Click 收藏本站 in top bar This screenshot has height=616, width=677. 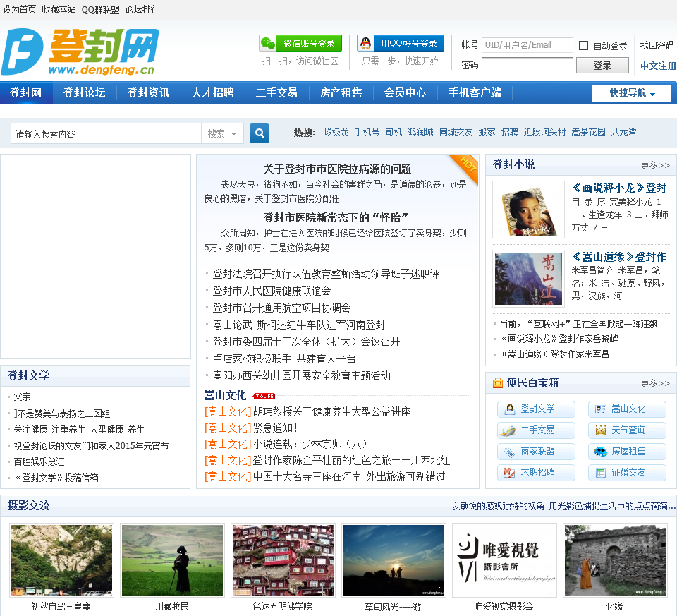click(x=59, y=9)
